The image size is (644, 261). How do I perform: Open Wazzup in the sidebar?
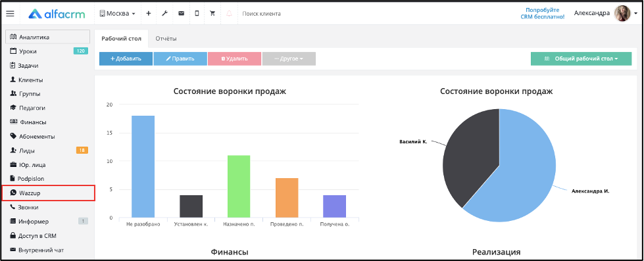(x=49, y=193)
